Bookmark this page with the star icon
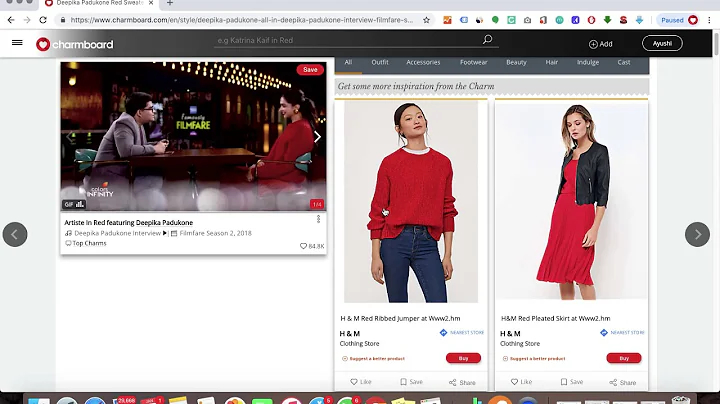This screenshot has width=720, height=404. click(x=426, y=20)
